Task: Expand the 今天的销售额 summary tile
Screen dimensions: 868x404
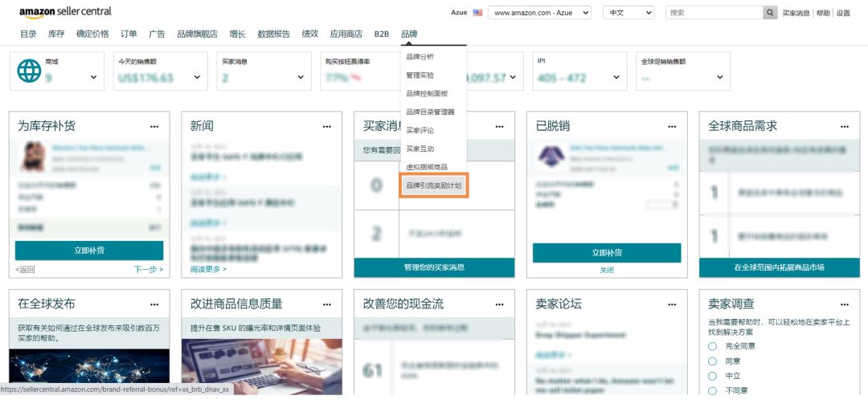Action: tap(197, 77)
